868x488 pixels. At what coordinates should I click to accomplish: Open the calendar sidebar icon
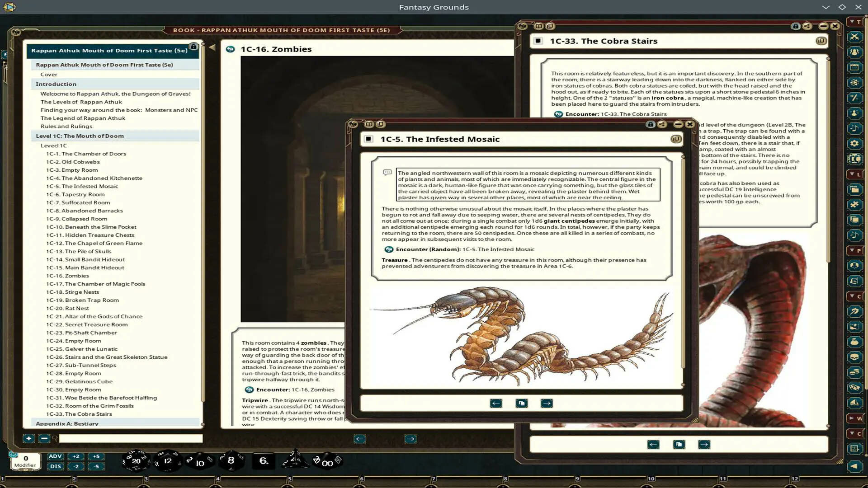pyautogui.click(x=854, y=67)
